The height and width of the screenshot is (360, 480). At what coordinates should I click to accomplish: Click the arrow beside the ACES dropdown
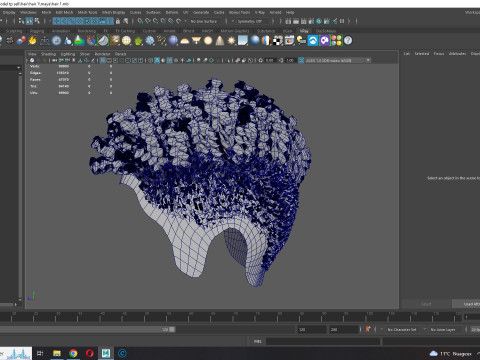click(368, 60)
